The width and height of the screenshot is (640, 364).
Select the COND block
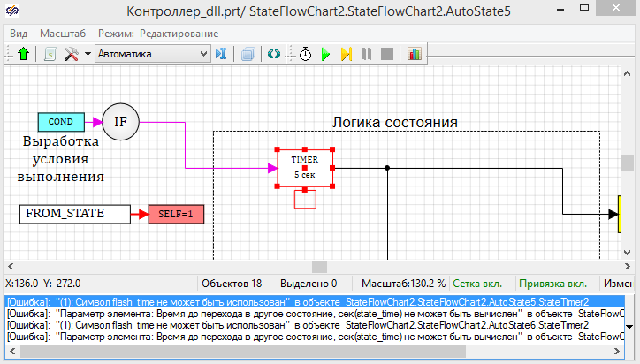pos(61,122)
